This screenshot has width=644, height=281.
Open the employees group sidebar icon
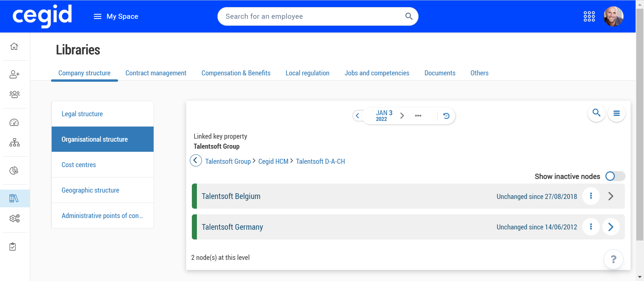14,94
